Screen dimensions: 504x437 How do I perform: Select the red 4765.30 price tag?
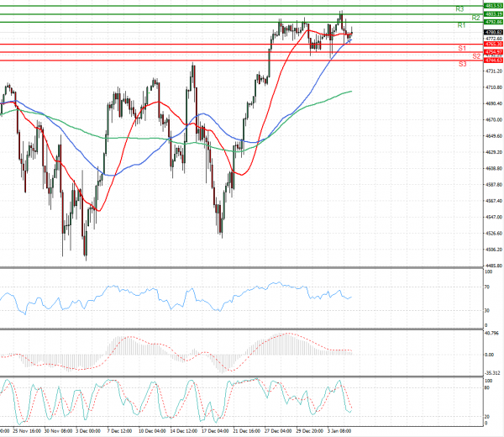(x=493, y=44)
